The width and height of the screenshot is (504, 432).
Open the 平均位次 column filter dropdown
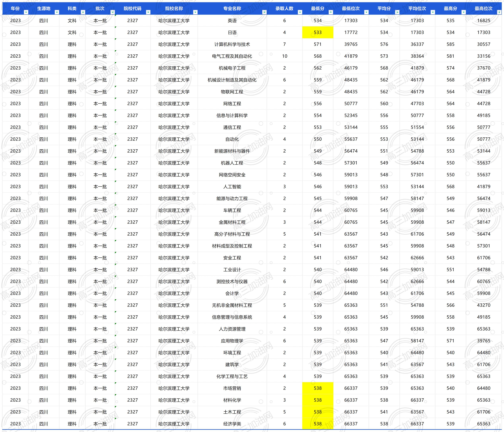click(x=433, y=12)
